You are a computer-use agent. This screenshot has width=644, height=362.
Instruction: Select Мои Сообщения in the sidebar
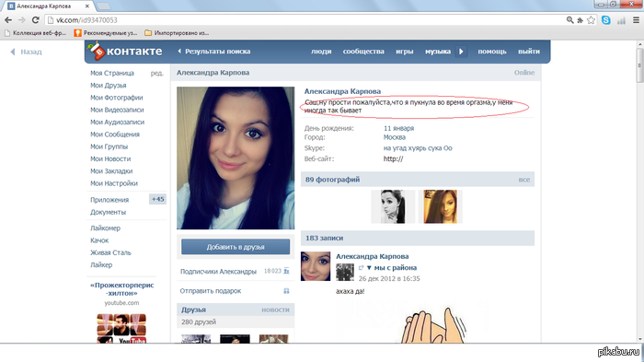pos(115,134)
